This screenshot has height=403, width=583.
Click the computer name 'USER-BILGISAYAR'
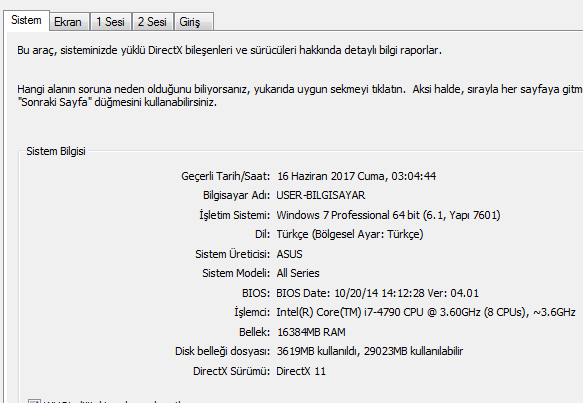tap(321, 195)
